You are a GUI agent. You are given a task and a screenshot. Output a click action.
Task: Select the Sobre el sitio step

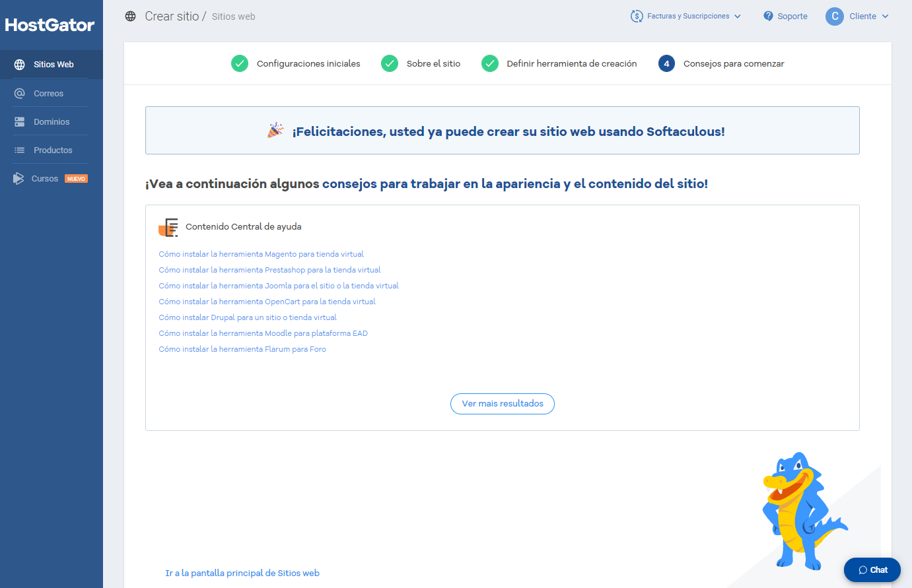[433, 64]
